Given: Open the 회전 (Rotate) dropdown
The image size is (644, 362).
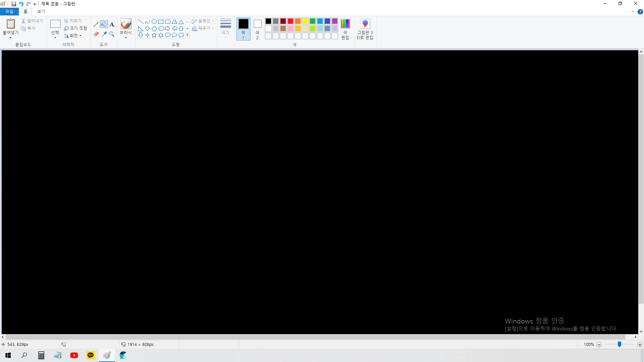Looking at the screenshot, I should (x=73, y=36).
